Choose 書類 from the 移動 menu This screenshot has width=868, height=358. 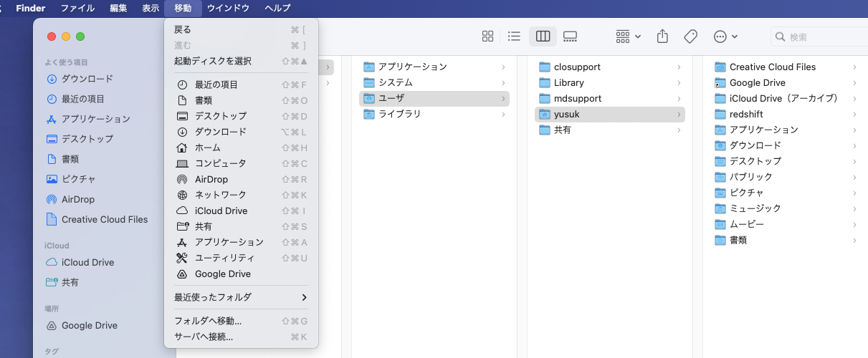(241, 100)
